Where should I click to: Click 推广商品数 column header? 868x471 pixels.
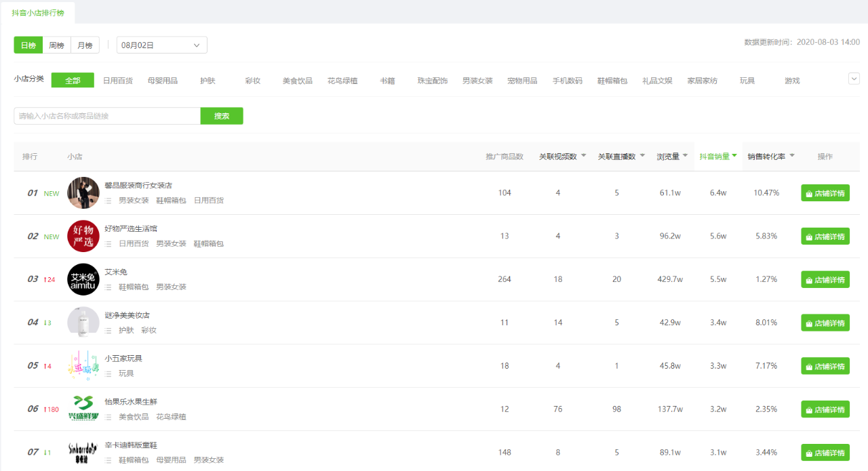tap(505, 157)
